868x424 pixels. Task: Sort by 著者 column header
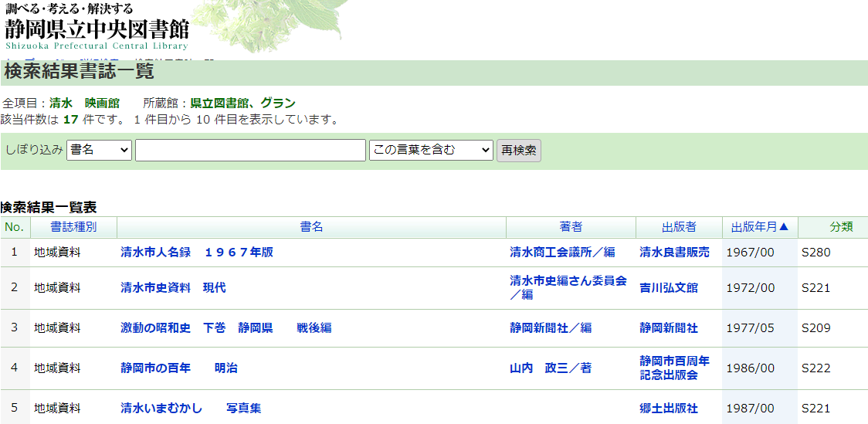[x=571, y=227]
